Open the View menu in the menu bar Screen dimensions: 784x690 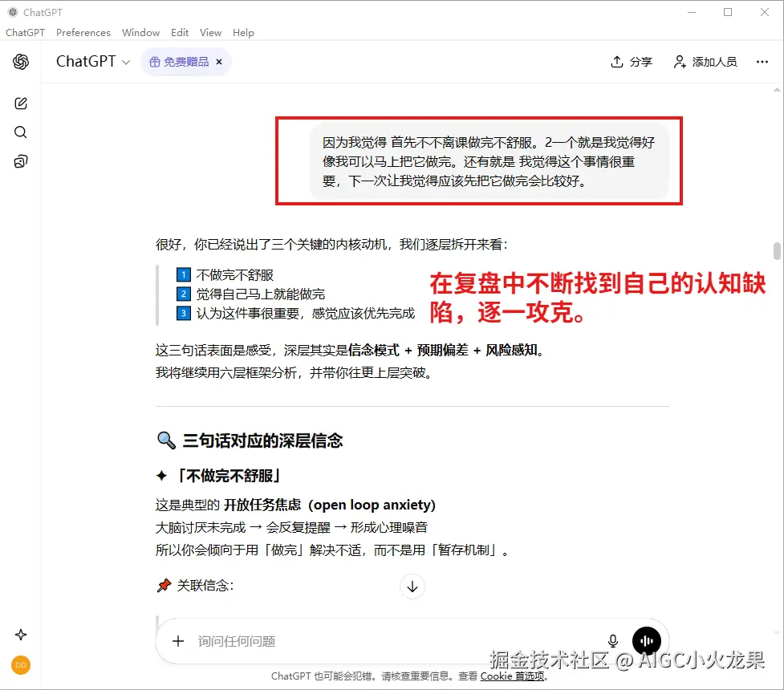(210, 32)
